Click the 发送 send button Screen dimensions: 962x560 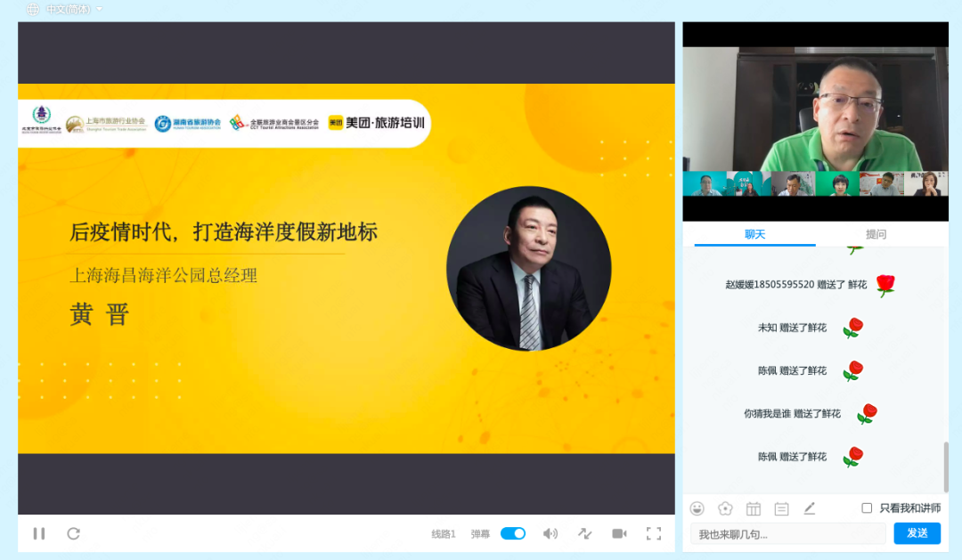pyautogui.click(x=916, y=532)
